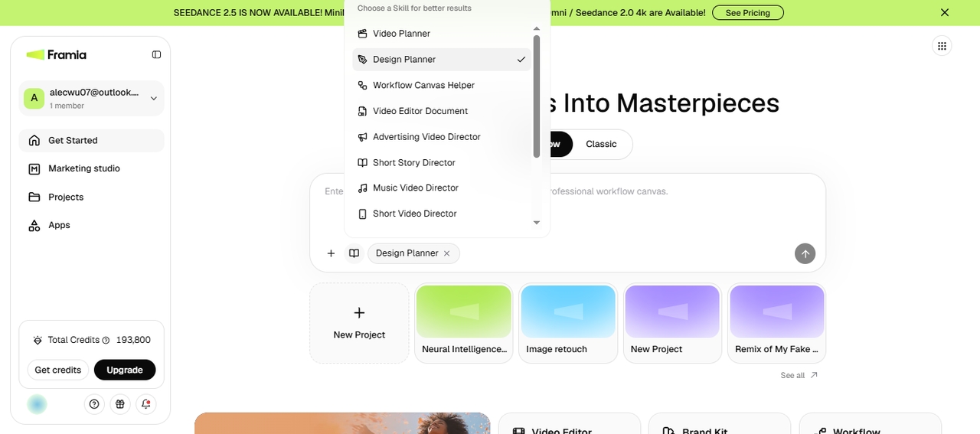Viewport: 980px width, 434px height.
Task: Toggle the skills book icon in prompt box
Action: pos(354,253)
